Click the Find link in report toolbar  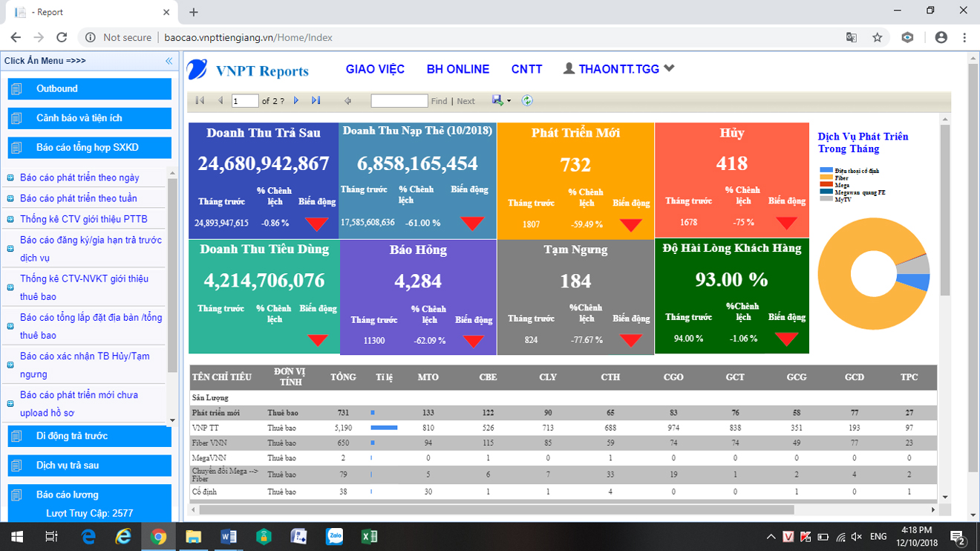click(439, 101)
